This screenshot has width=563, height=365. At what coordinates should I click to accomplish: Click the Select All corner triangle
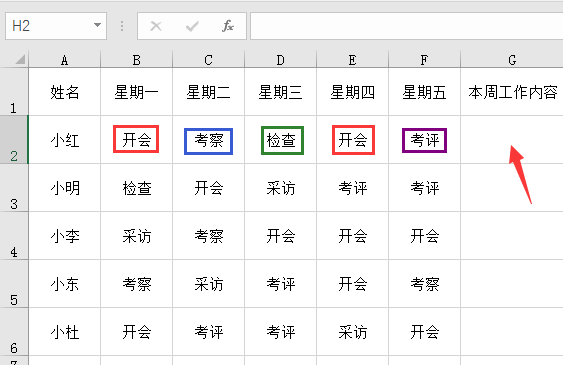[20, 59]
